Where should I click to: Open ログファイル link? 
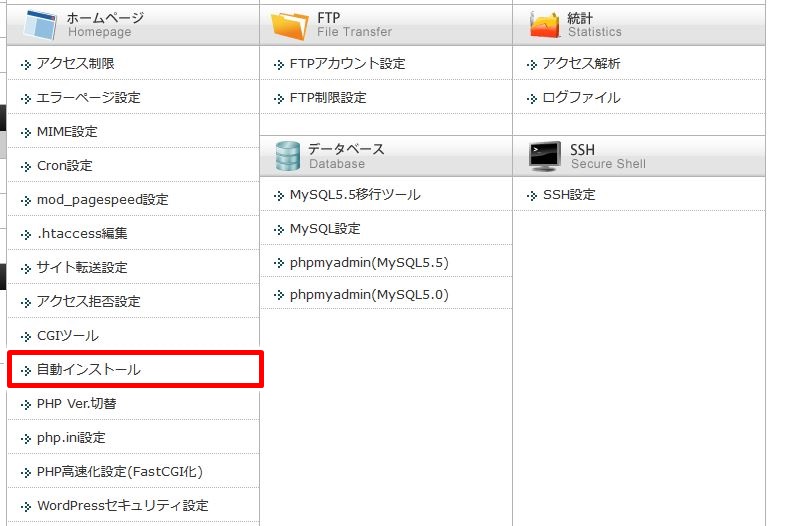tap(581, 97)
